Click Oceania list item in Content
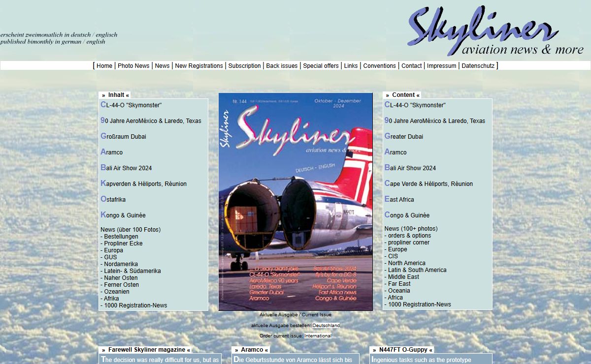591x364 pixels. pyautogui.click(x=397, y=291)
